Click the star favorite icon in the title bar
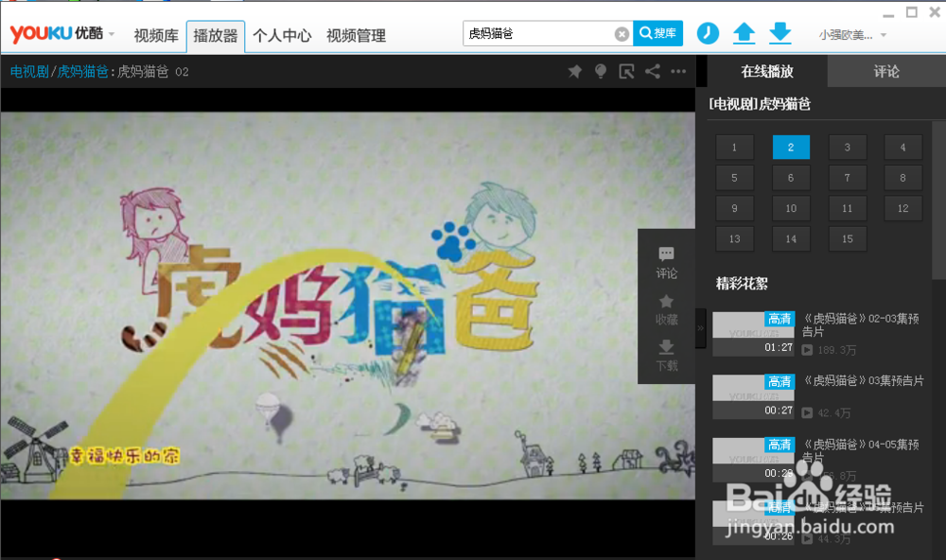 pyautogui.click(x=575, y=72)
